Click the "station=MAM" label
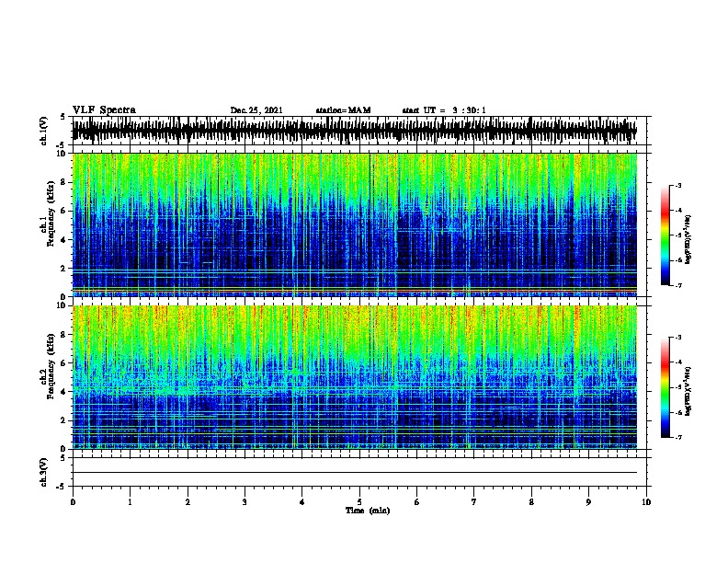The height and width of the screenshot is (563, 728). (343, 110)
